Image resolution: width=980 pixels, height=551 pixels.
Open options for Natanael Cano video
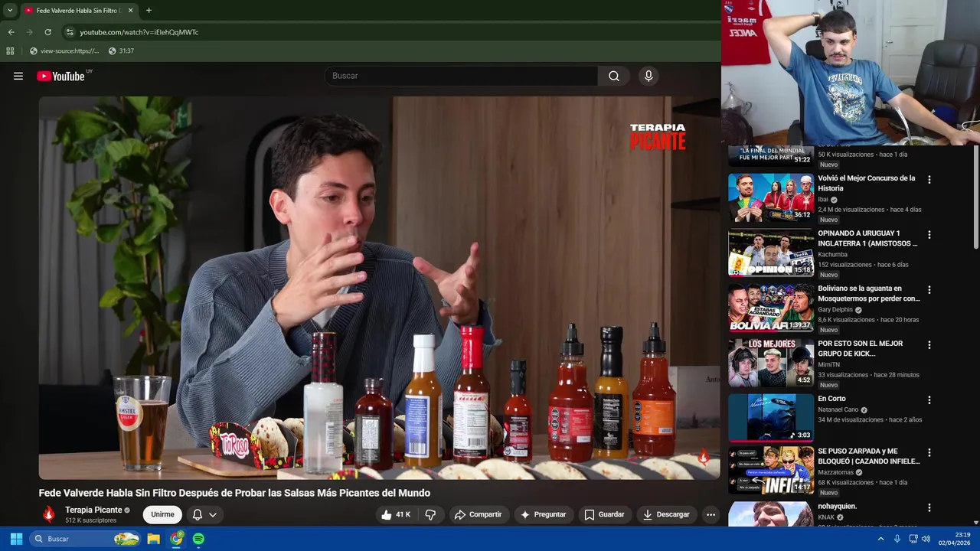pos(929,400)
